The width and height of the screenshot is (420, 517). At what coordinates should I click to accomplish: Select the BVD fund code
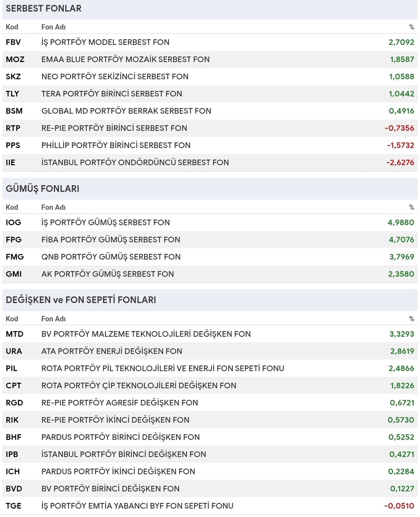click(x=14, y=489)
